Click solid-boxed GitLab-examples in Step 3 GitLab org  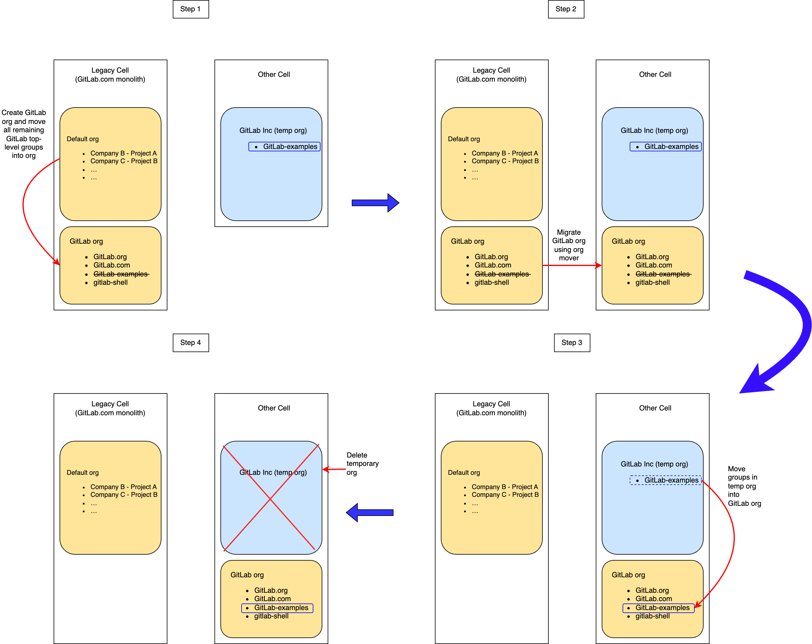[x=658, y=608]
